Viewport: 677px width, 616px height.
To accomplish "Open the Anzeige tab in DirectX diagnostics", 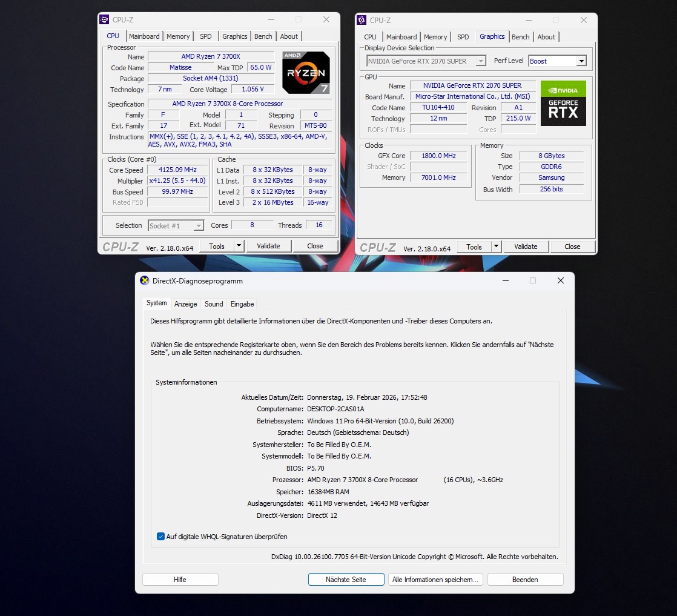I will click(186, 304).
